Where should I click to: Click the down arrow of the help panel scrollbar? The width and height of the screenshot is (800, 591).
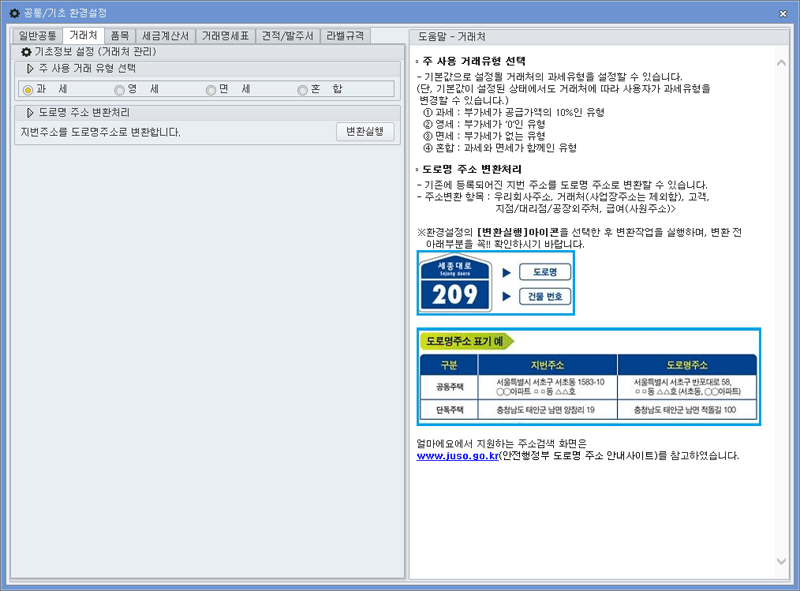click(781, 561)
